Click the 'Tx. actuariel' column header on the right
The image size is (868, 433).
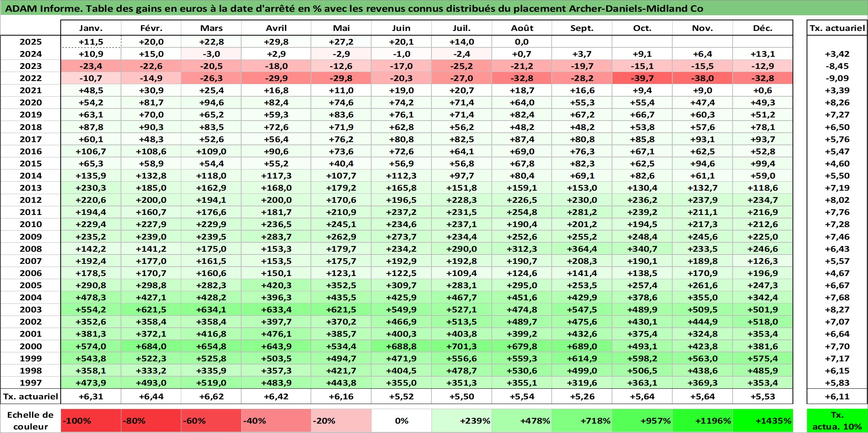click(837, 28)
